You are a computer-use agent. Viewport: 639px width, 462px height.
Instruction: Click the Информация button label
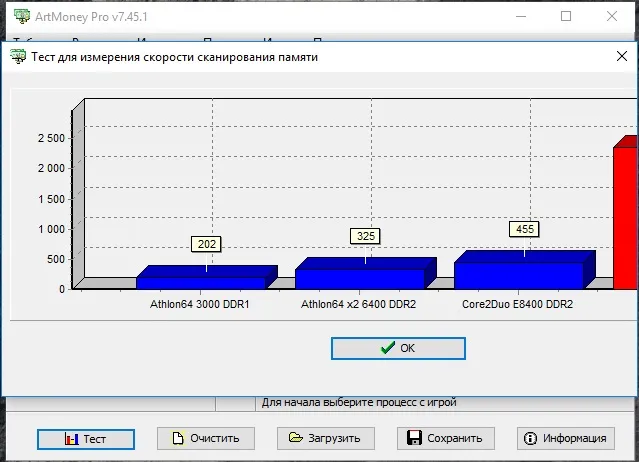[575, 438]
